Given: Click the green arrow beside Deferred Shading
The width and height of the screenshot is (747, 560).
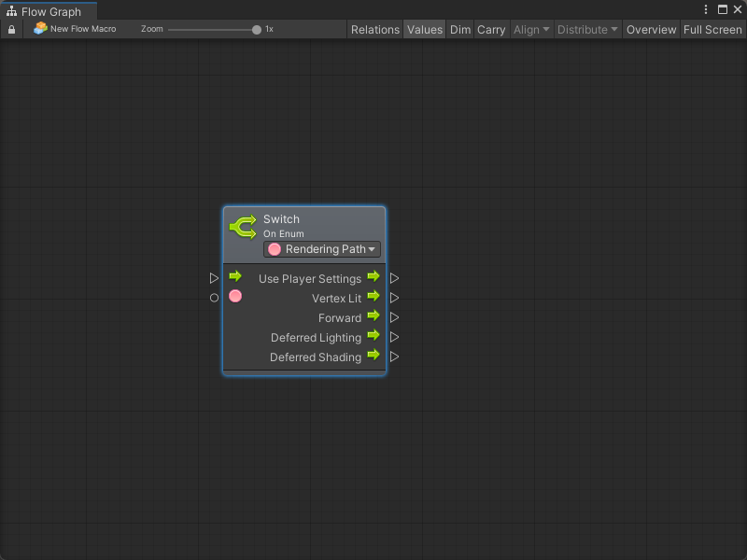Looking at the screenshot, I should coord(373,356).
